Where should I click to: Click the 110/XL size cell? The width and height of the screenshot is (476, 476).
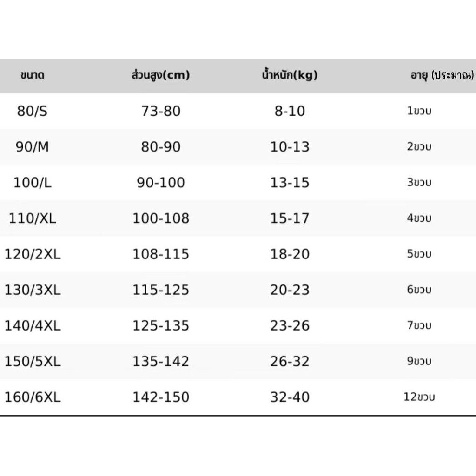click(x=32, y=218)
